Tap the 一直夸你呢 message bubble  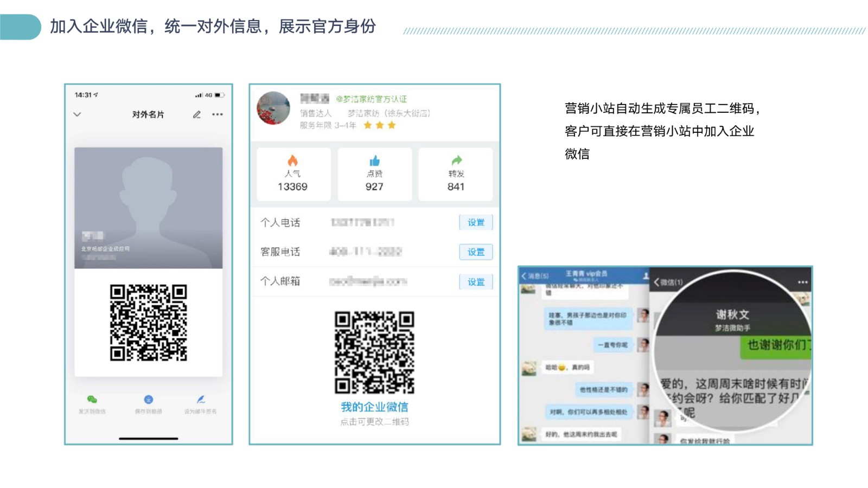coord(612,345)
